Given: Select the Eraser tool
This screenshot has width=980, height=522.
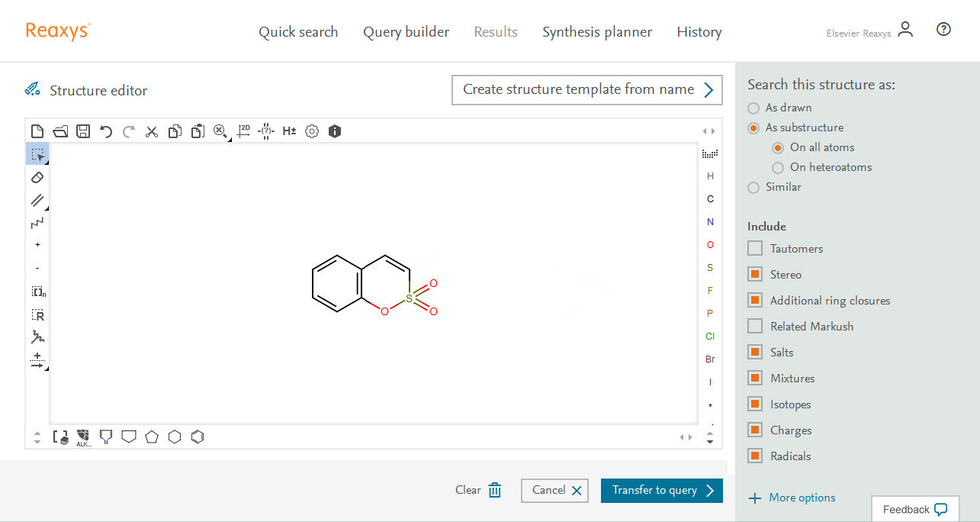Looking at the screenshot, I should [x=37, y=177].
